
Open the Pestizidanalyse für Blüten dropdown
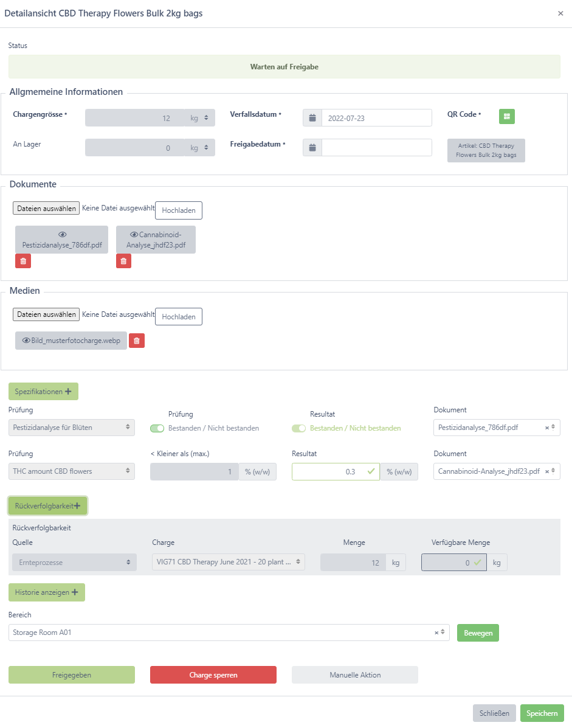click(72, 428)
